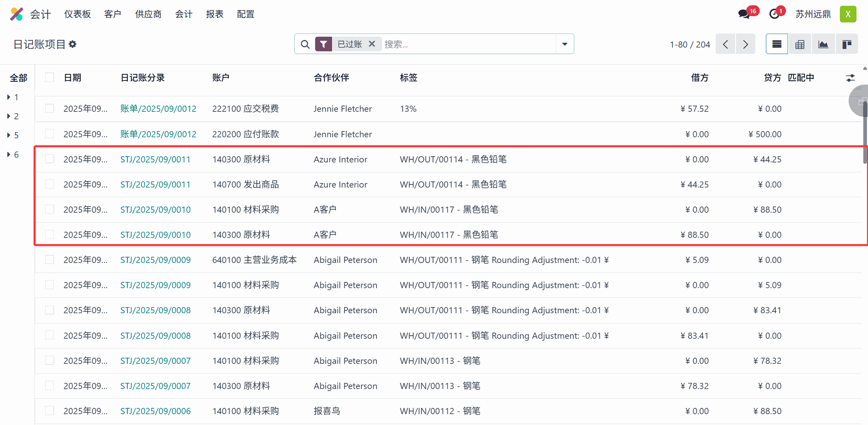868x425 pixels.
Task: Toggle the select-all header checkbox
Action: pos(50,77)
